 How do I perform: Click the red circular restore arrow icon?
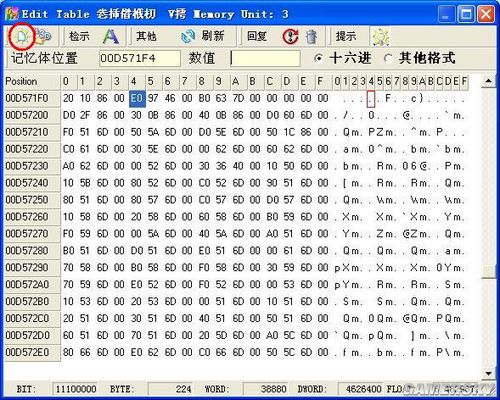[x=290, y=36]
